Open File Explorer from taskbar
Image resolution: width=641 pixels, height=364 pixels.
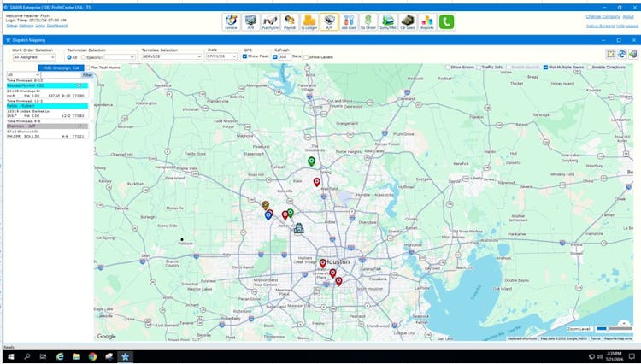tap(76, 356)
